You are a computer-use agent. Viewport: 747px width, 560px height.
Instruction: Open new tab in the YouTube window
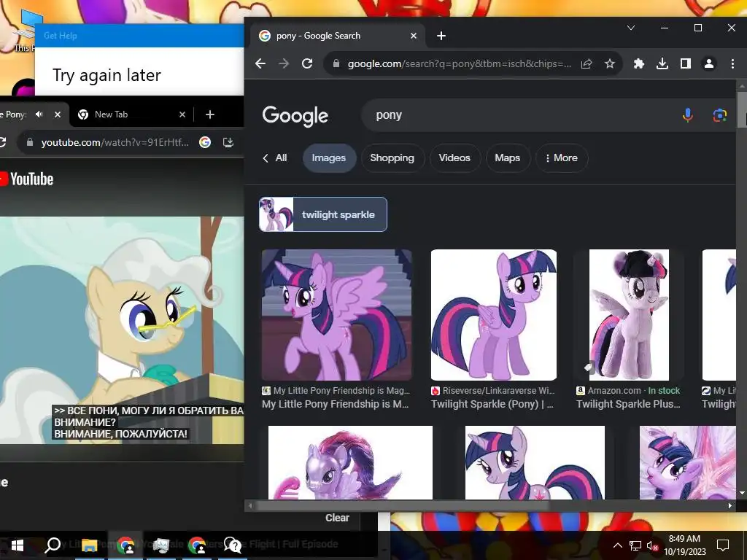[x=210, y=114]
